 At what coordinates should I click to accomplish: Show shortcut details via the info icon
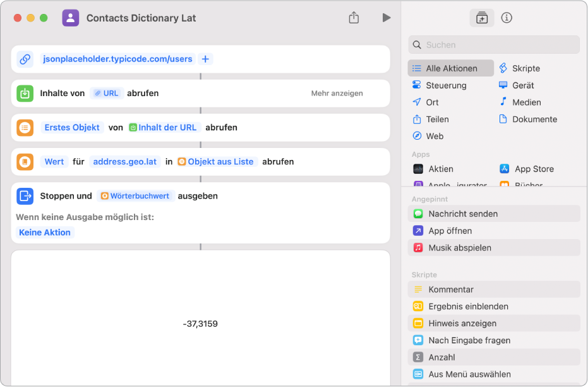coord(507,18)
